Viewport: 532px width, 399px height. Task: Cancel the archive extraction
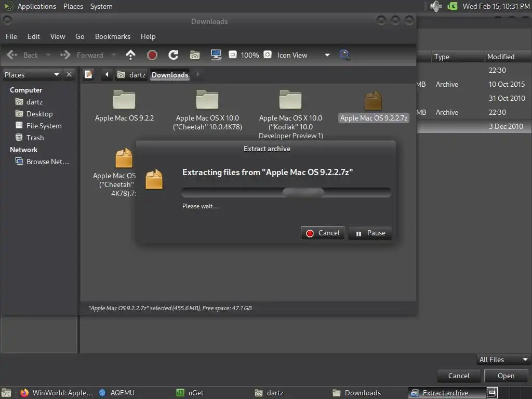click(x=323, y=233)
